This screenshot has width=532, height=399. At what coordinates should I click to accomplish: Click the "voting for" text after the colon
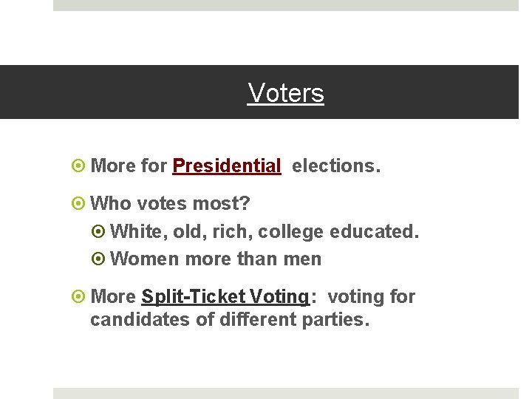371,297
